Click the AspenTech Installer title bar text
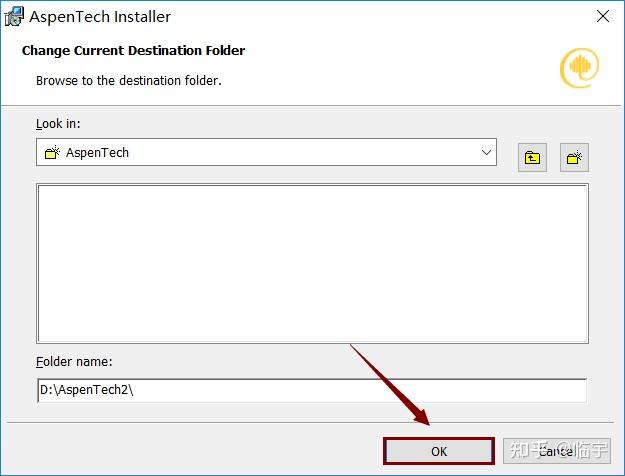This screenshot has width=625, height=476. [x=100, y=16]
